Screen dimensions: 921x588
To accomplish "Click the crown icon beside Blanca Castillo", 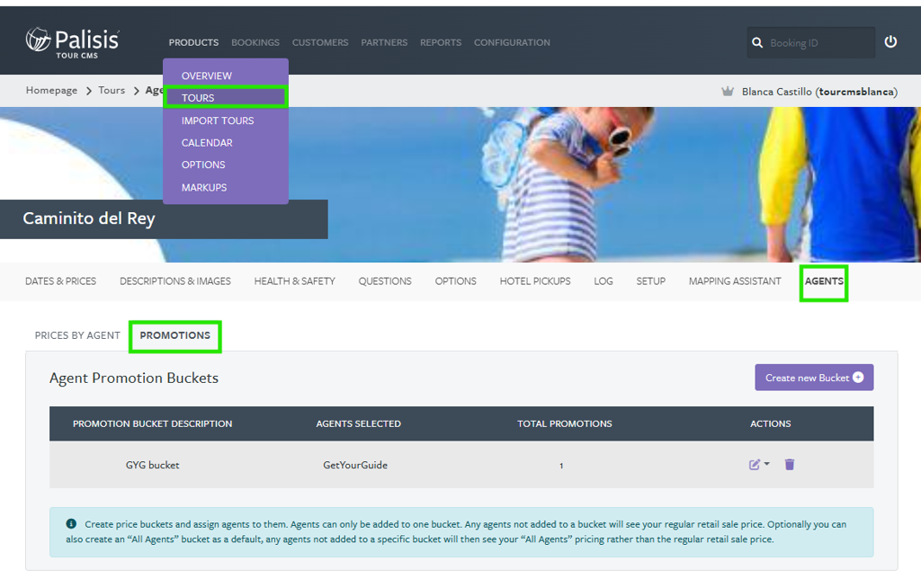I will (727, 91).
